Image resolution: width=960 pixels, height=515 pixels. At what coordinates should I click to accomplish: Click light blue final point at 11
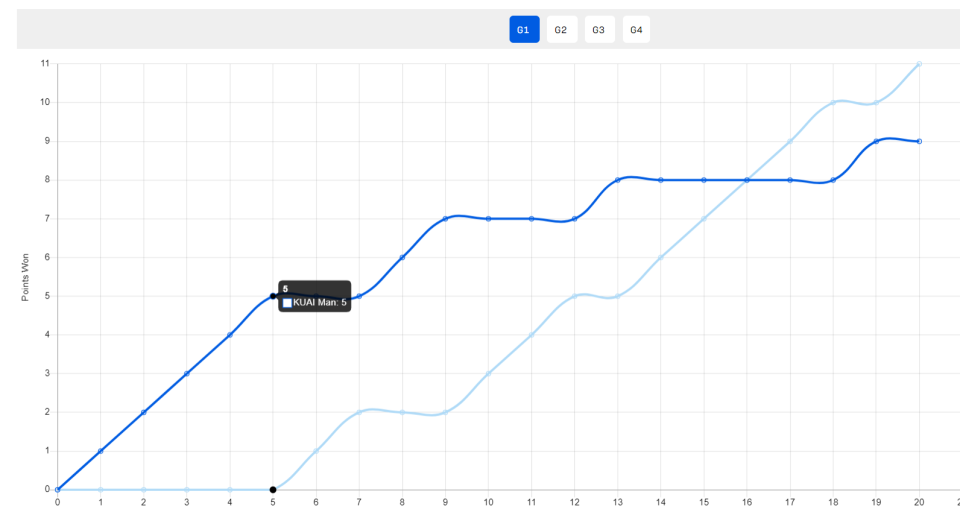click(920, 64)
